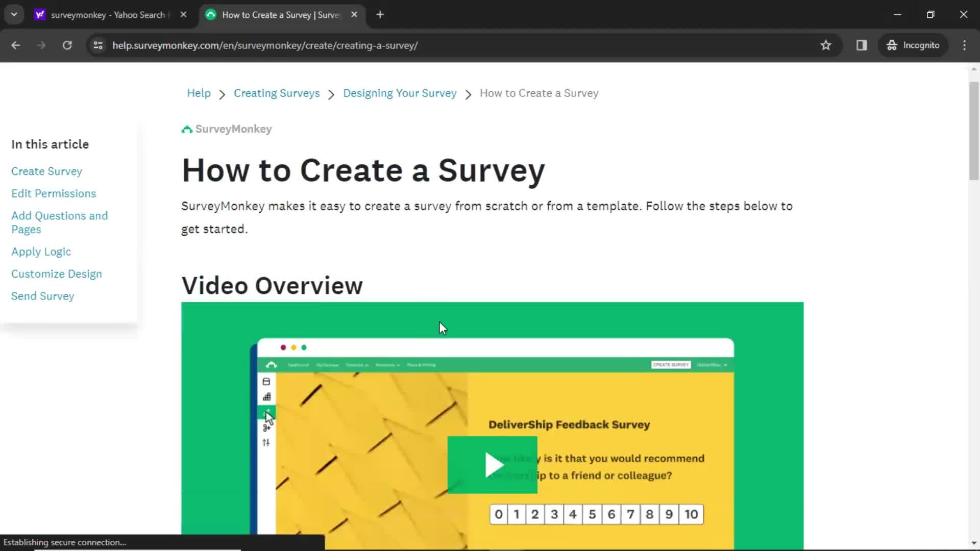Click the 'Video Overview' heading
The width and height of the screenshot is (980, 551).
[x=272, y=286]
